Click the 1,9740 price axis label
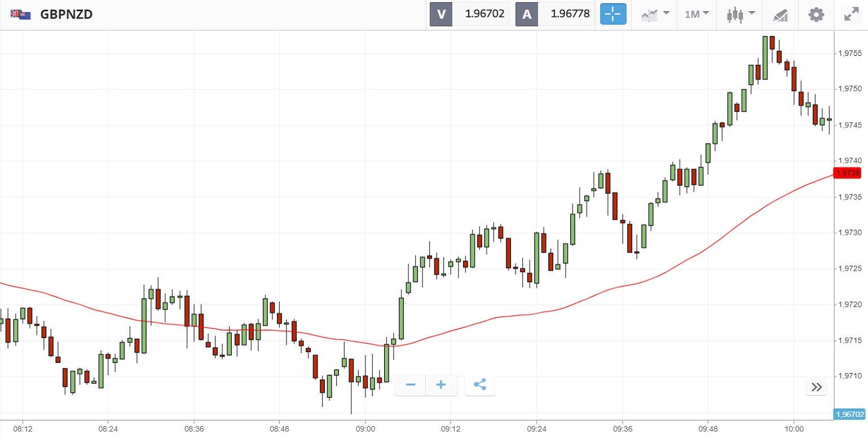868x439 pixels. (849, 161)
